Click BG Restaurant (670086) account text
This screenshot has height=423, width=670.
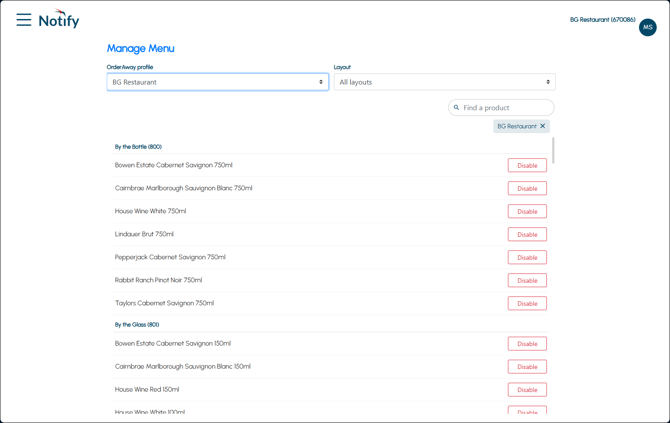click(602, 20)
